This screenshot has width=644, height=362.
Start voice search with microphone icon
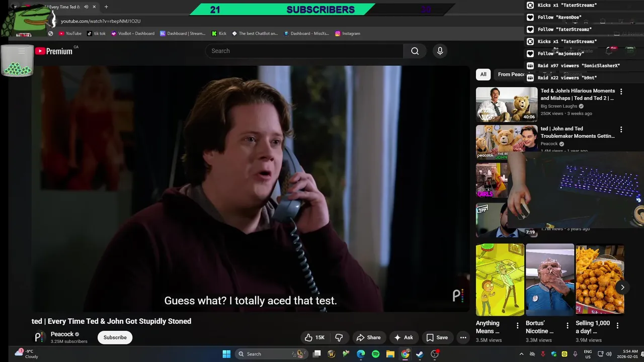coord(440,51)
